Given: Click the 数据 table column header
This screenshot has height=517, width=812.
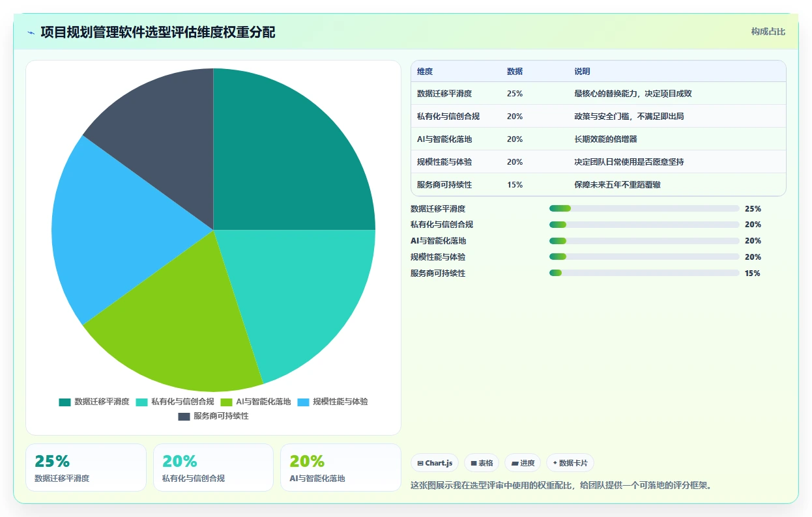Looking at the screenshot, I should [x=515, y=71].
